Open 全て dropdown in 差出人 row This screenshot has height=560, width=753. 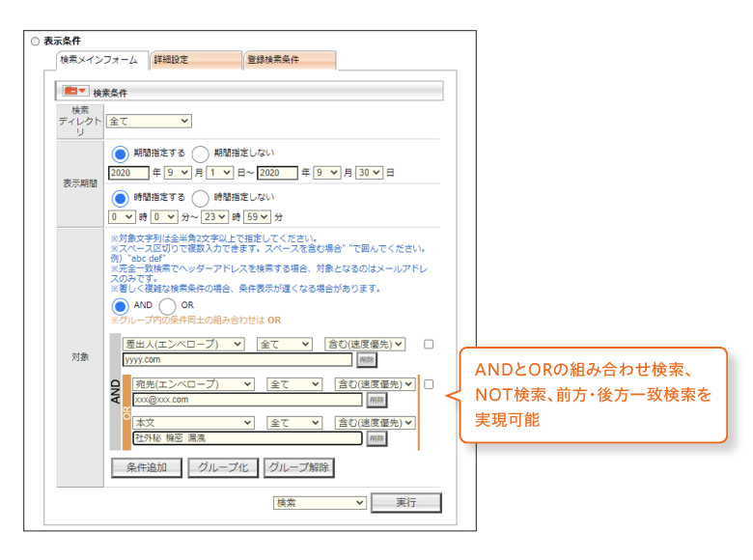click(285, 345)
